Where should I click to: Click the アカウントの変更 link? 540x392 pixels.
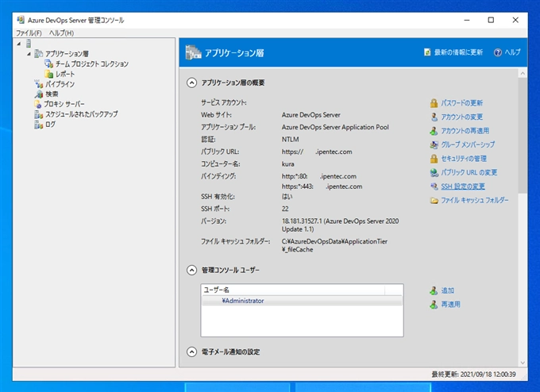pyautogui.click(x=462, y=117)
